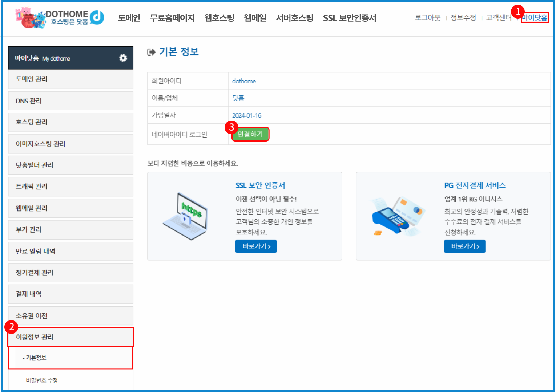Click 바로가기 under SSL 보안 인증서

pyautogui.click(x=256, y=246)
